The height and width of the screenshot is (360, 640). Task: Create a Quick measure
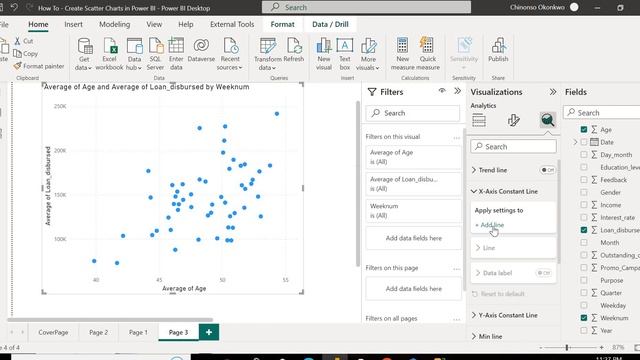pyautogui.click(x=427, y=54)
